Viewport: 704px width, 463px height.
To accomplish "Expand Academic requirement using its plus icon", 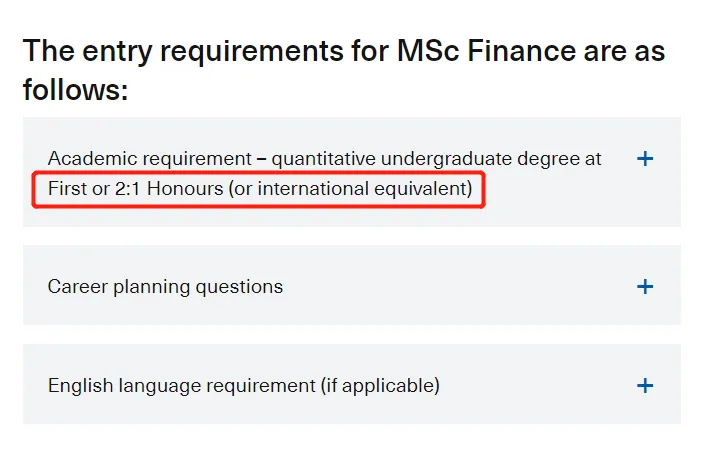I will (645, 159).
